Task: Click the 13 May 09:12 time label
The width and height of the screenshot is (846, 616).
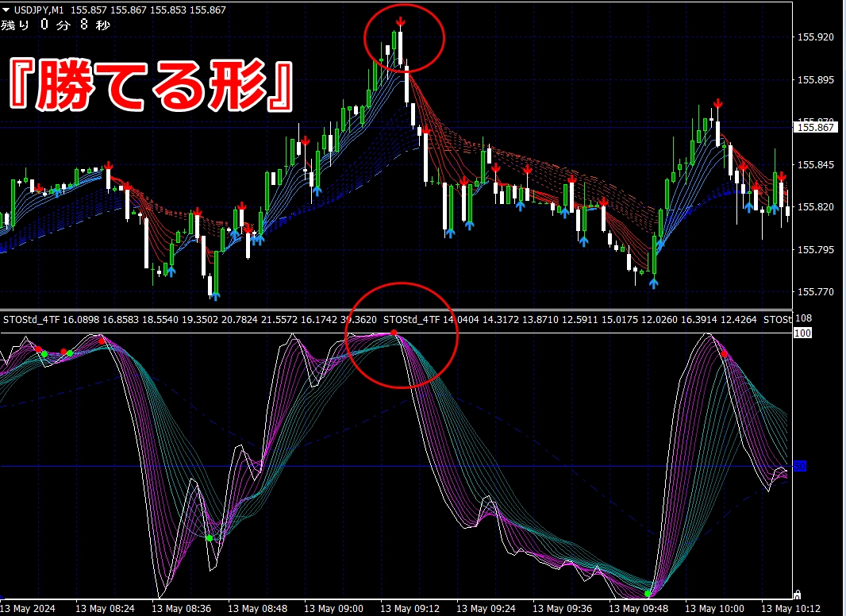Action: pyautogui.click(x=410, y=608)
